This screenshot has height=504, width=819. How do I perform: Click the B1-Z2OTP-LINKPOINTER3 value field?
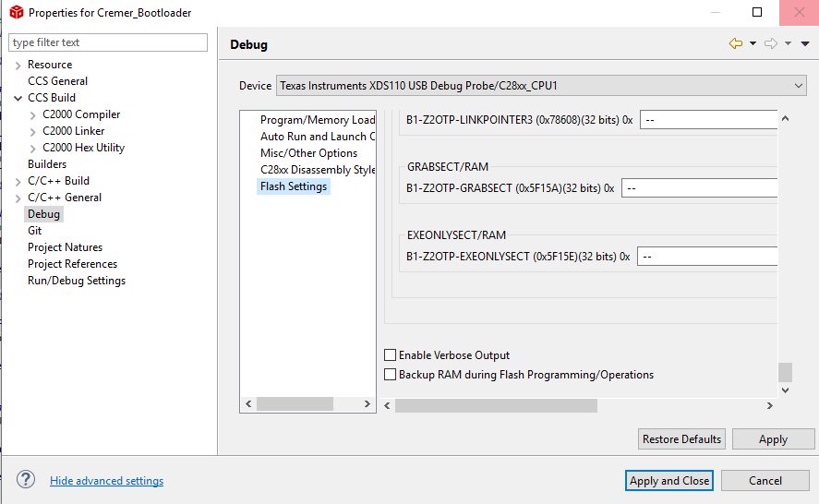coord(709,120)
